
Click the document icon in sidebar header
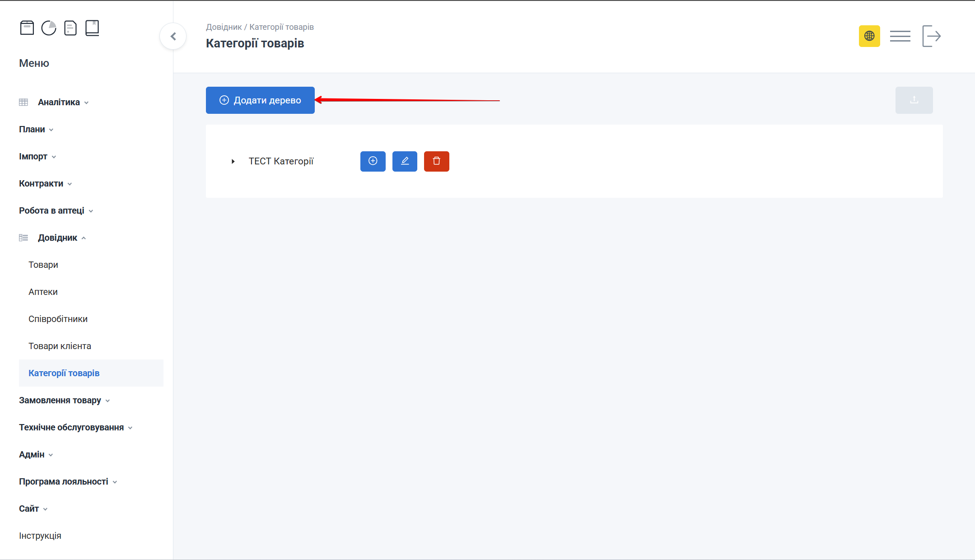70,28
